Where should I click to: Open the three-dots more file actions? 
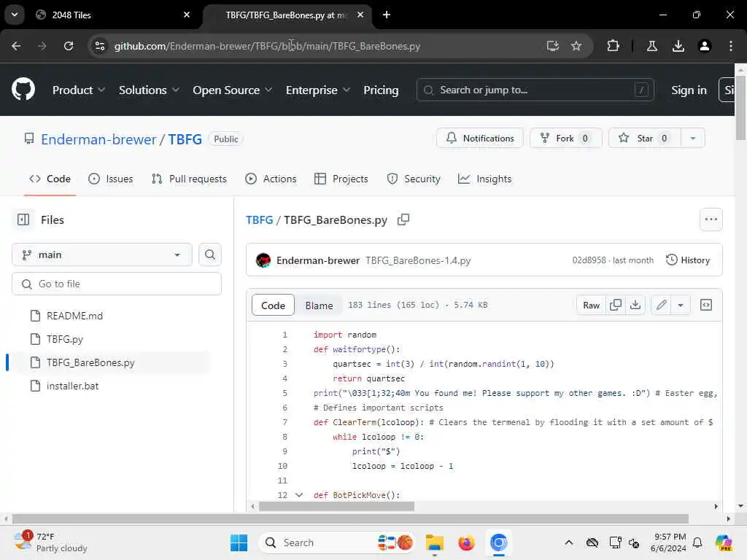[711, 219]
